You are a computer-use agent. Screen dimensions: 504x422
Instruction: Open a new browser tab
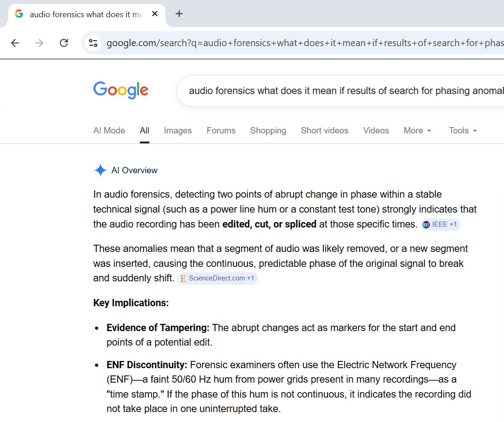pos(179,14)
